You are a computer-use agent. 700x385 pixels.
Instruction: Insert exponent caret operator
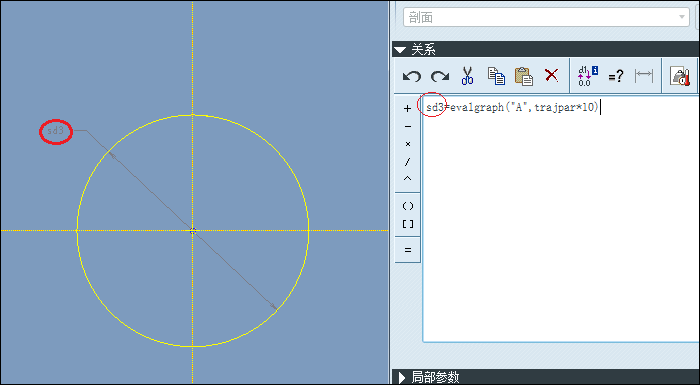407,179
